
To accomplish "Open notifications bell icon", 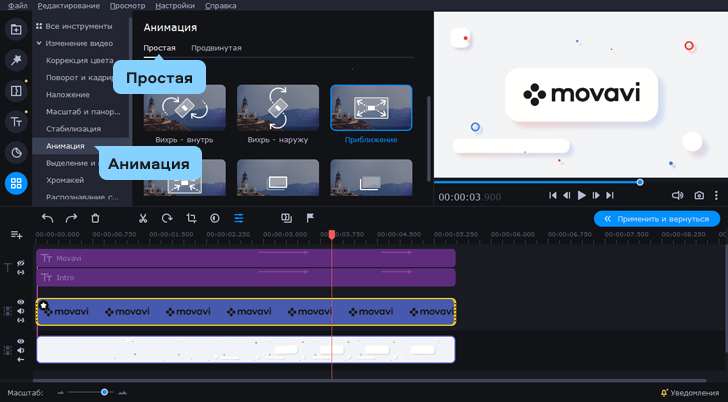I will (x=664, y=393).
